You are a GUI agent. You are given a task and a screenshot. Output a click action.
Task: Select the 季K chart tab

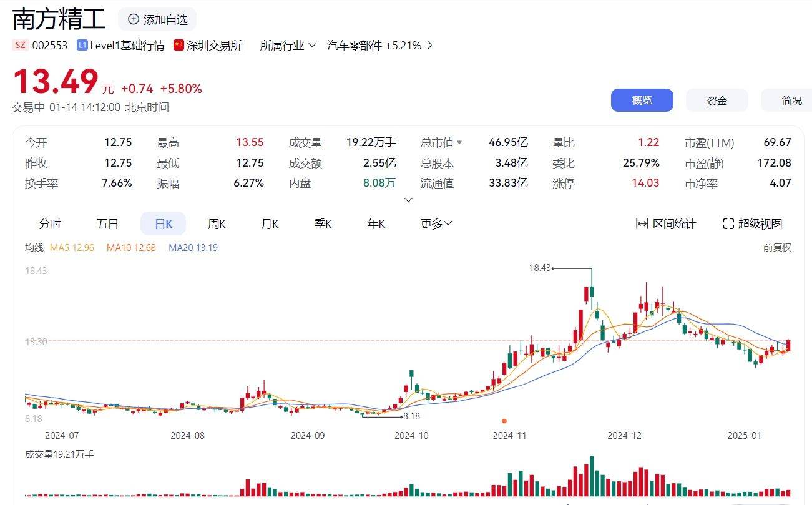pos(323,224)
